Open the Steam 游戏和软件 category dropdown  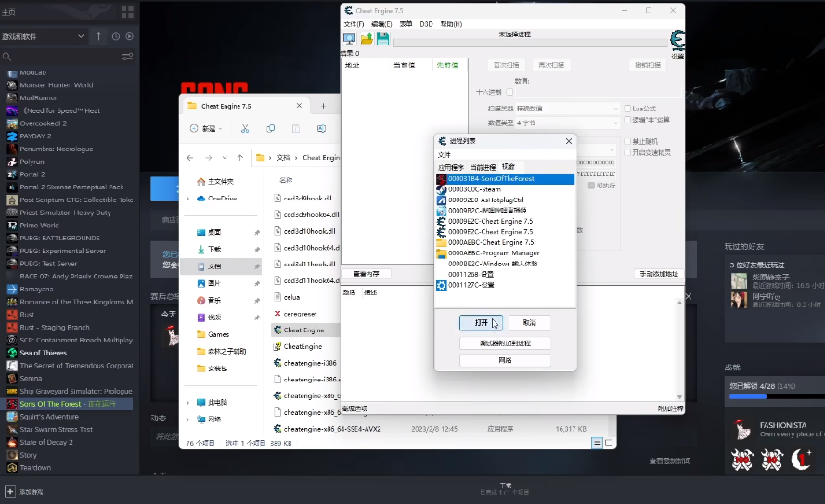coord(43,36)
